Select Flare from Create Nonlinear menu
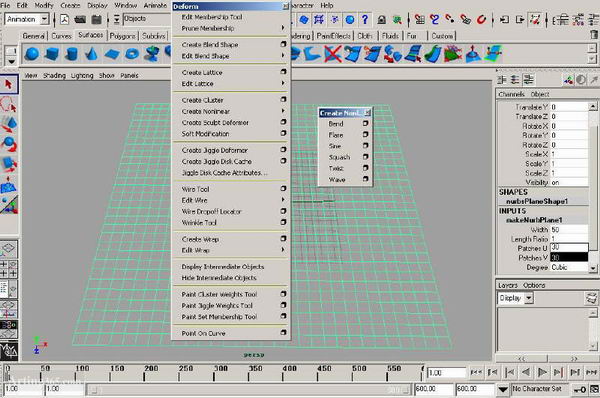This screenshot has height=398, width=600. [x=336, y=135]
